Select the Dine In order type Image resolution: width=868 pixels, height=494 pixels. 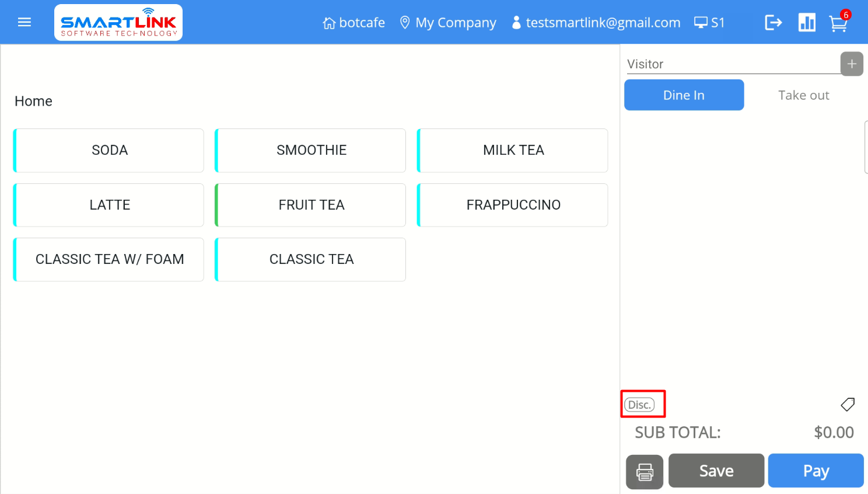pyautogui.click(x=684, y=95)
